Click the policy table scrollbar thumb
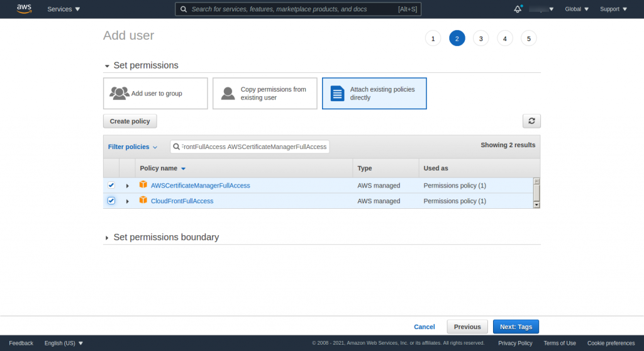Image resolution: width=644 pixels, height=351 pixels. 536,192
